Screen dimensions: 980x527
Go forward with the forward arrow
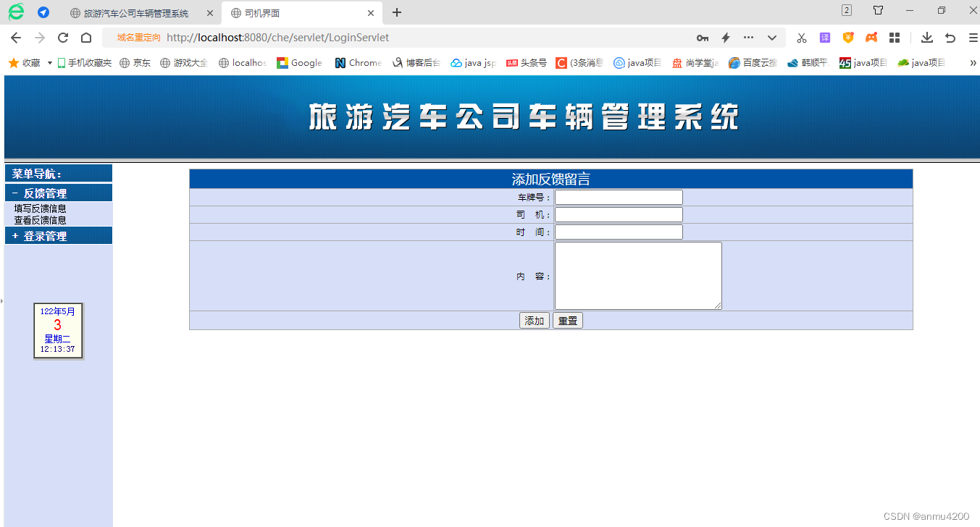click(40, 38)
